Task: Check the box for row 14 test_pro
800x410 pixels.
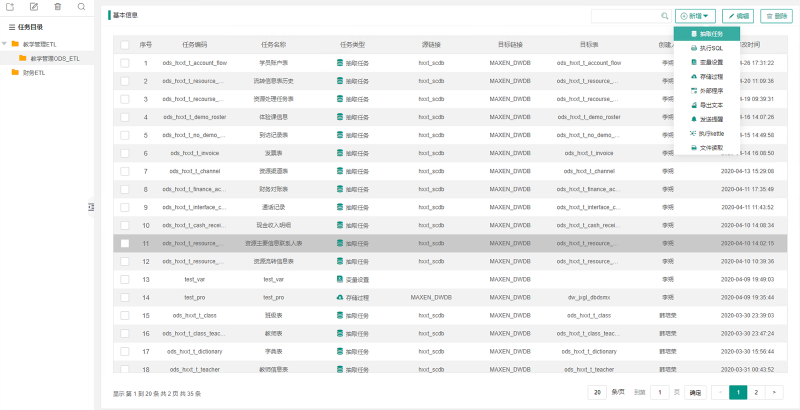Action: [x=125, y=297]
